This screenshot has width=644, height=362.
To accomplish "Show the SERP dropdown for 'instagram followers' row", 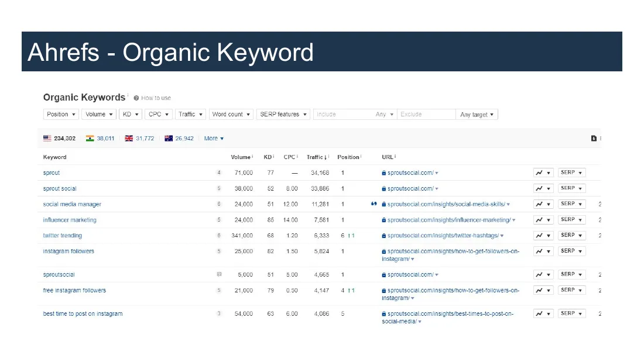I will pyautogui.click(x=572, y=251).
